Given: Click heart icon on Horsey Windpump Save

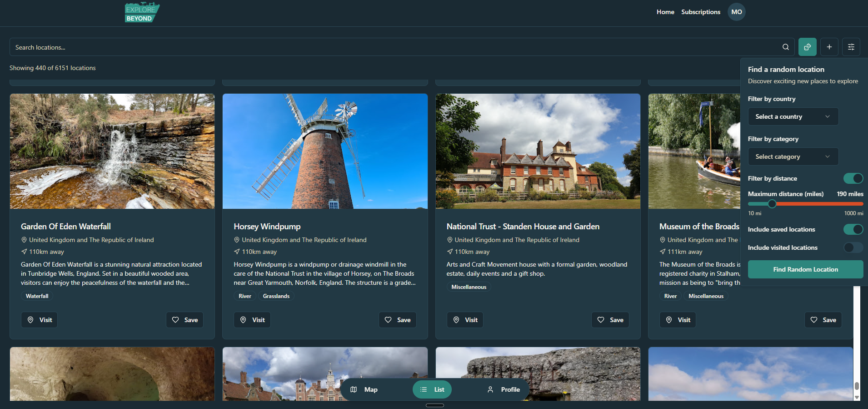Looking at the screenshot, I should [x=388, y=320].
